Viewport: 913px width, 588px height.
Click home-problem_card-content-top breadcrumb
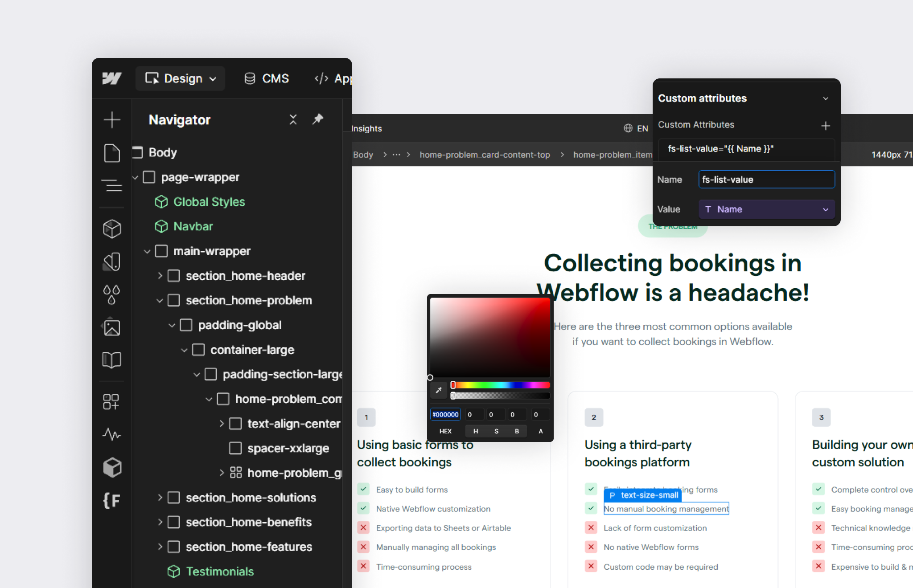point(485,155)
